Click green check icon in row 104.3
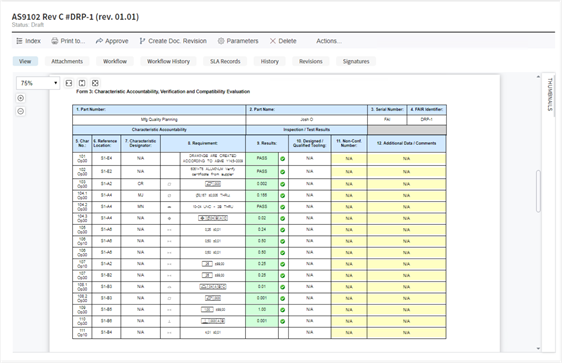This screenshot has height=363, width=562. [x=283, y=219]
